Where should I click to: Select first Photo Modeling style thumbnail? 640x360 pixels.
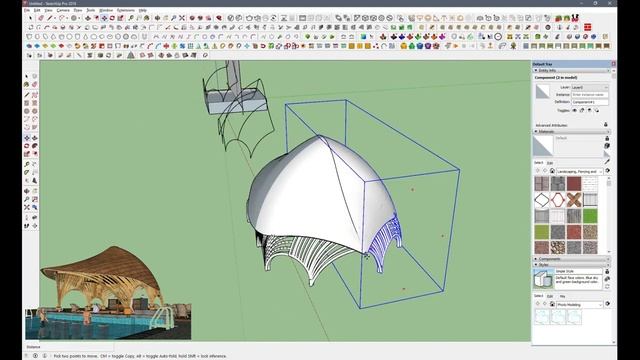click(542, 317)
